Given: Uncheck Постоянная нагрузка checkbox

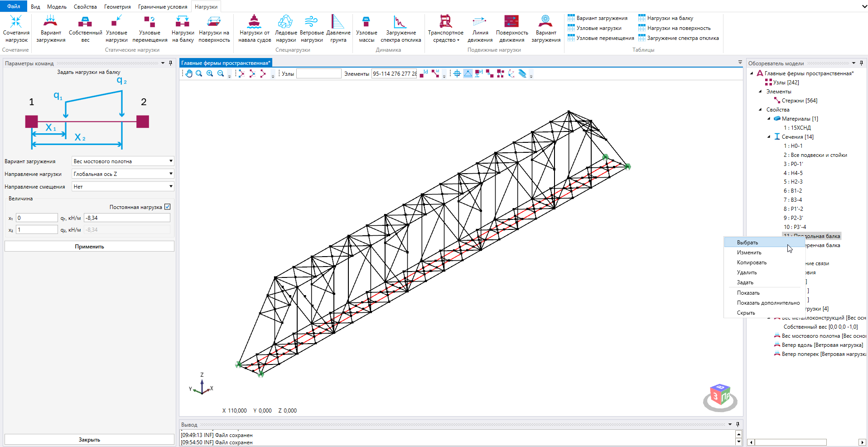Looking at the screenshot, I should coord(168,207).
